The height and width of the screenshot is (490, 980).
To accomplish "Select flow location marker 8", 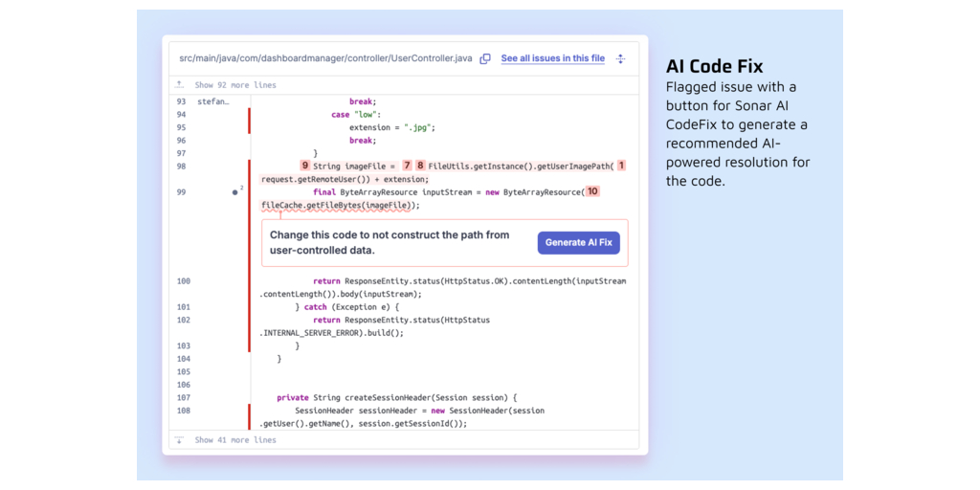I will [x=420, y=166].
